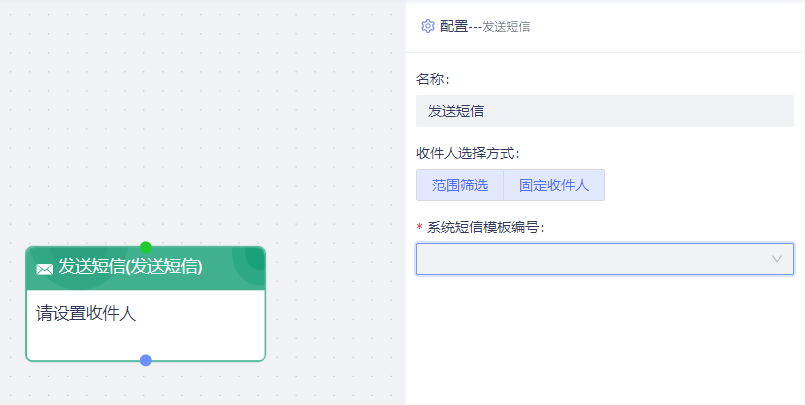The width and height of the screenshot is (805, 405).
Task: Click inside the 名称 input field
Action: [604, 111]
